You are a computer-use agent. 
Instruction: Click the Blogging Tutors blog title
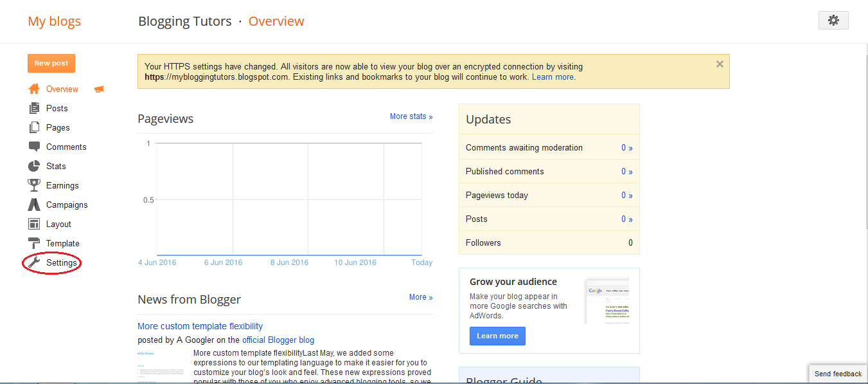[x=185, y=21]
